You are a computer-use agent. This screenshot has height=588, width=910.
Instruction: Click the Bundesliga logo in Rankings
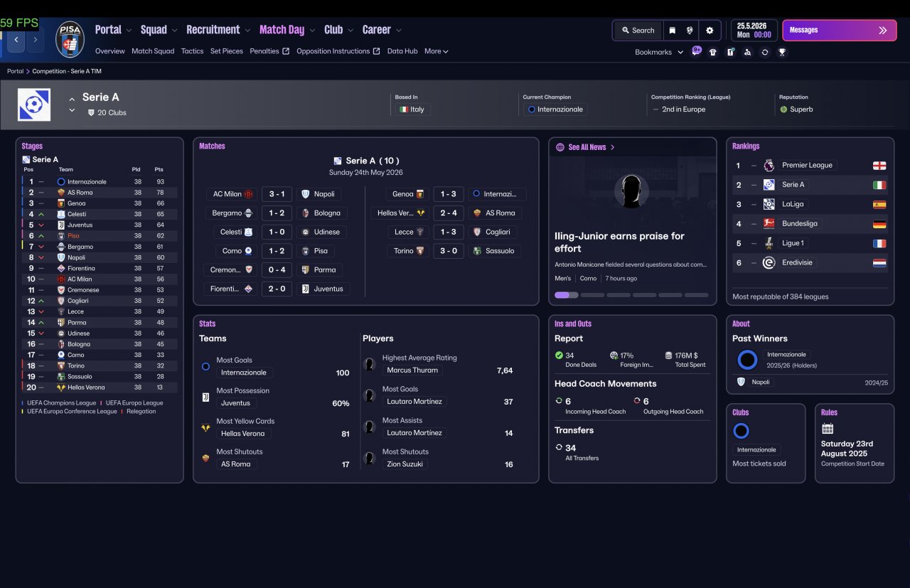pyautogui.click(x=769, y=223)
